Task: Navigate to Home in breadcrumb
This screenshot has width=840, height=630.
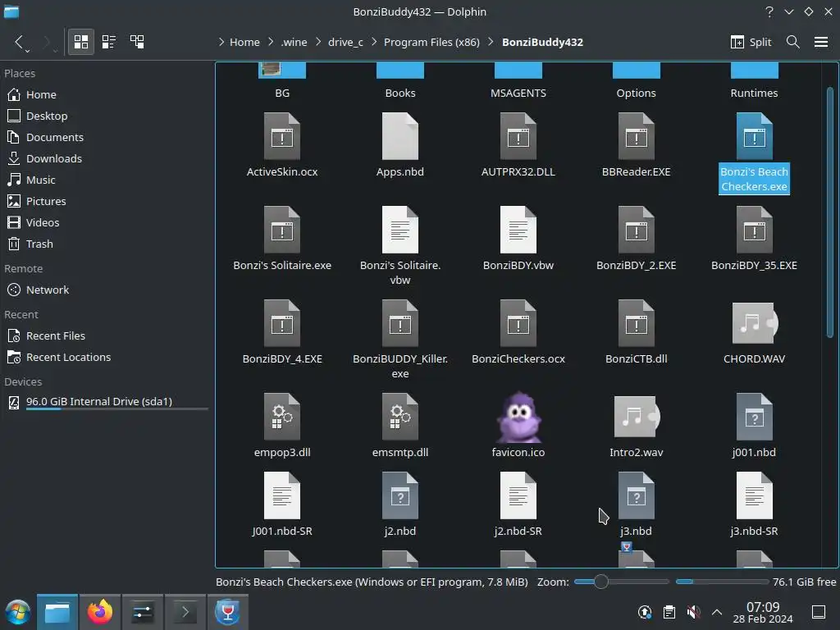Action: 244,42
